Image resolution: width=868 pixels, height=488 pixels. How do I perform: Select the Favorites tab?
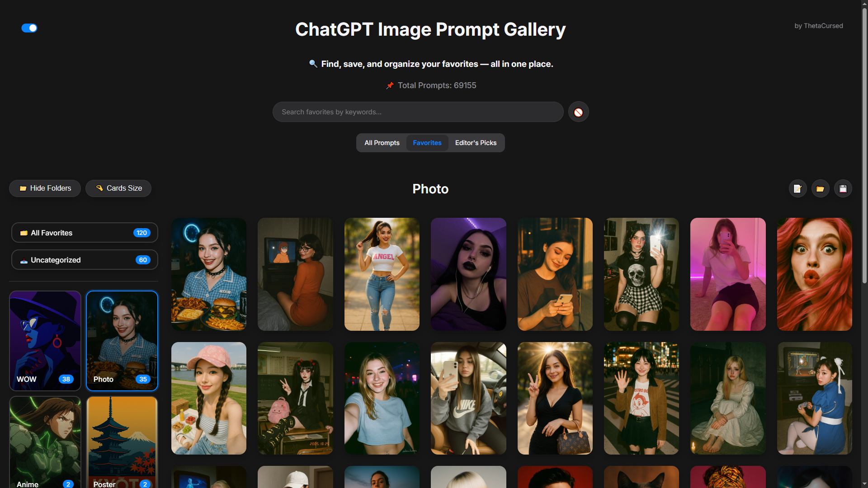coord(427,143)
